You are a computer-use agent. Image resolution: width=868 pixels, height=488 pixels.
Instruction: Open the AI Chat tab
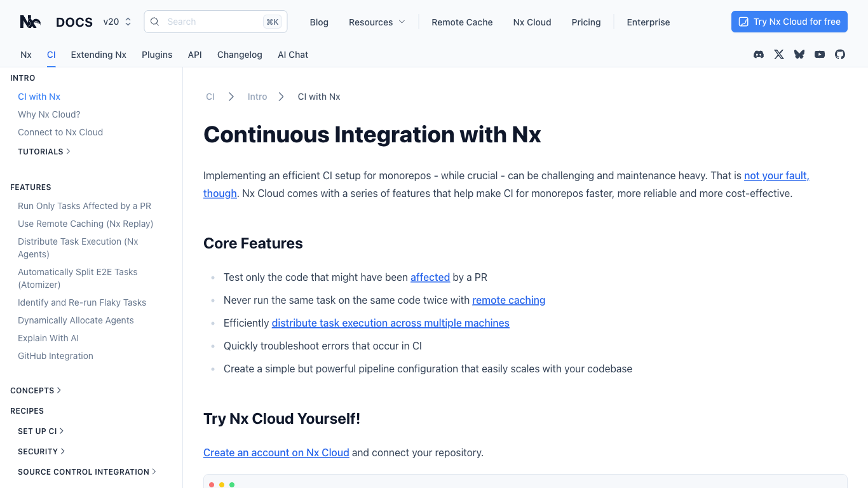coord(293,55)
